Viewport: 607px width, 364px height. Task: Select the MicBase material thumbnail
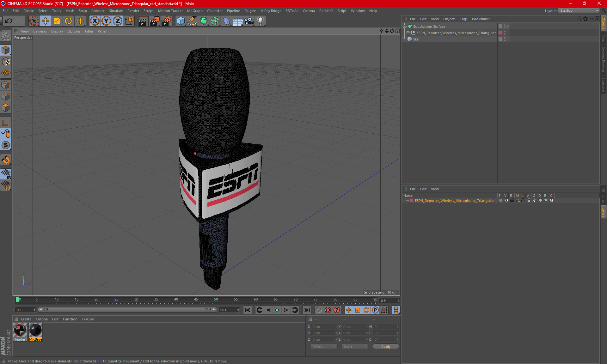35,332
